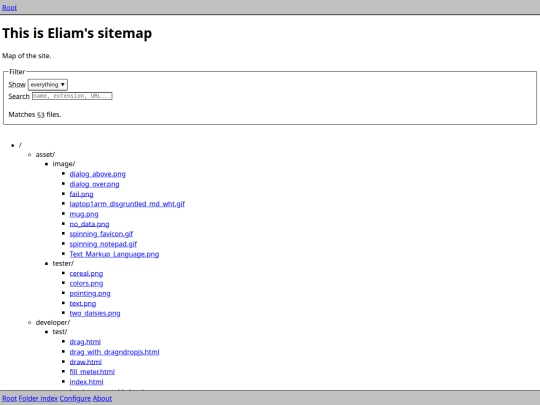Click the 'developer/' folder label
The image size is (540, 405).
(x=53, y=323)
